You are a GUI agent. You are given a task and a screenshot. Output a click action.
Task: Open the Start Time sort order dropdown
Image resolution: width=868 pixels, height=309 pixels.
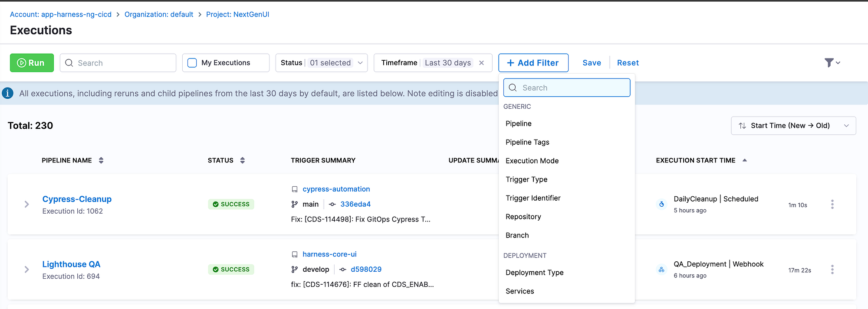[793, 126]
